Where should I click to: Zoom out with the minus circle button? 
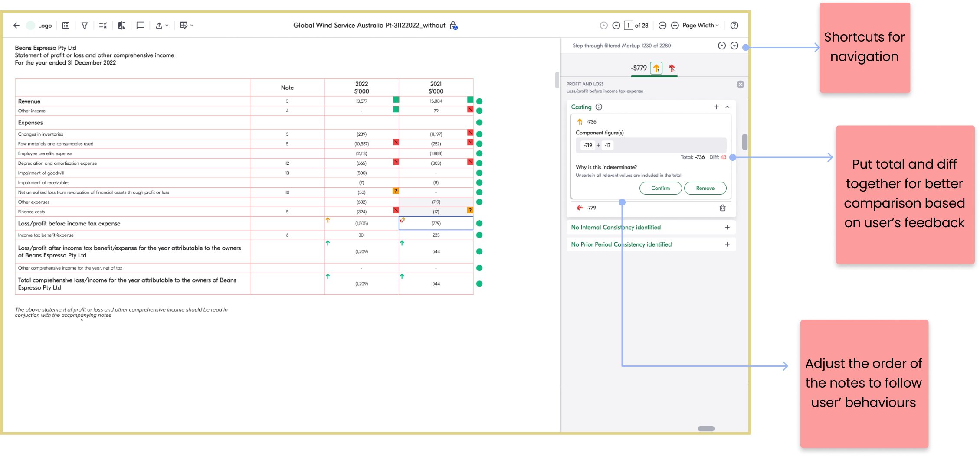[662, 26]
